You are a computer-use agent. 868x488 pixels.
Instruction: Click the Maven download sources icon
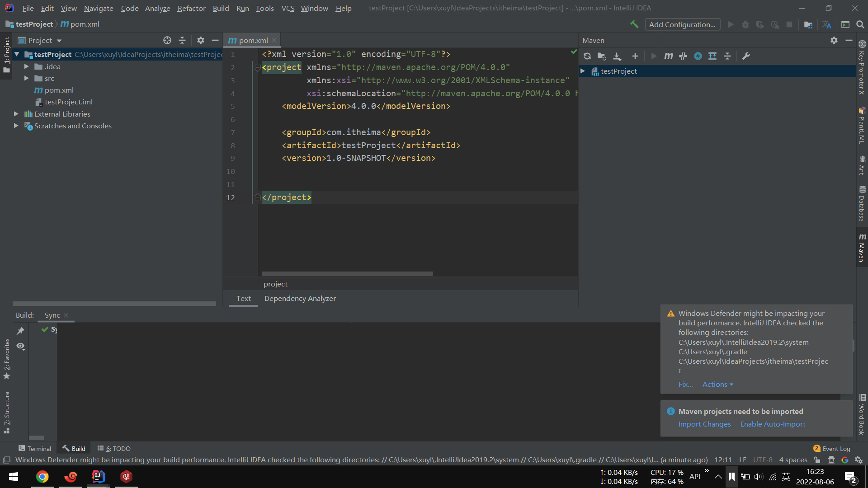tap(618, 56)
